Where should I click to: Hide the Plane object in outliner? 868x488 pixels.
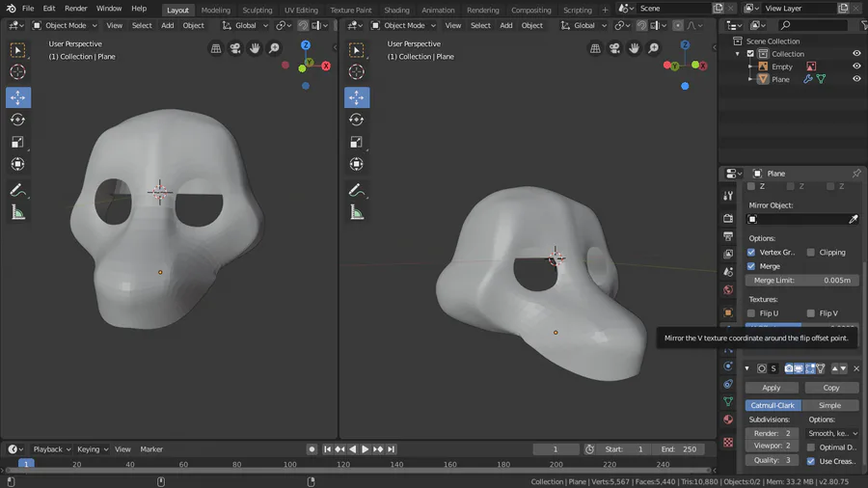(x=856, y=79)
